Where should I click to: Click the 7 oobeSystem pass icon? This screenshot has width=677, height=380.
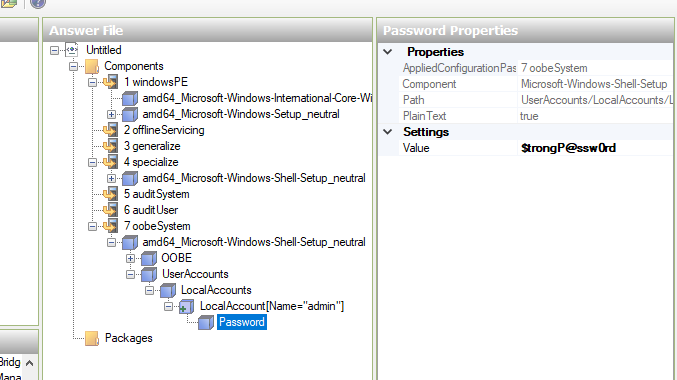pyautogui.click(x=111, y=226)
